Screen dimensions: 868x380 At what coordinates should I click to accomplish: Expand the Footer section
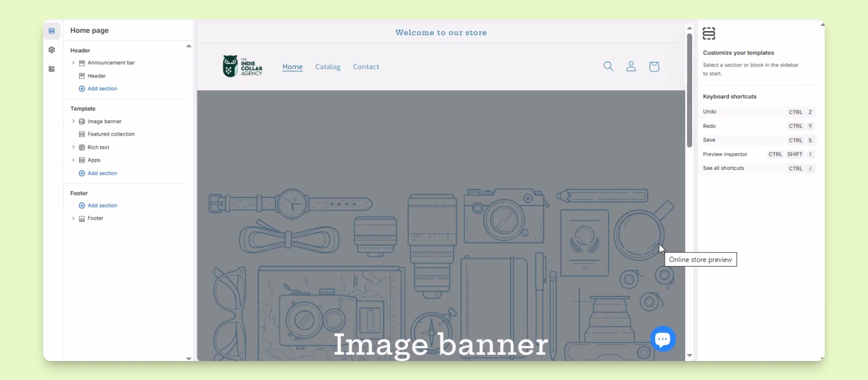tap(73, 218)
